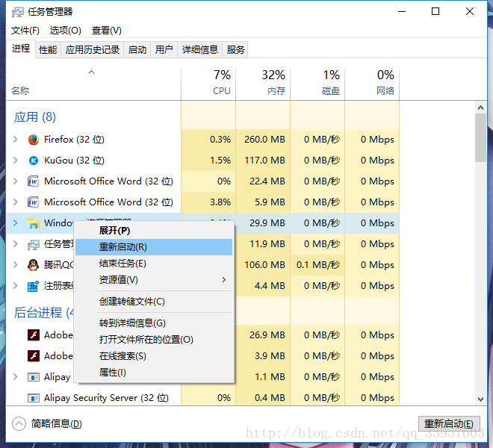Click the 117.0 MB memory cell
The width and height of the screenshot is (493, 448).
tap(263, 161)
